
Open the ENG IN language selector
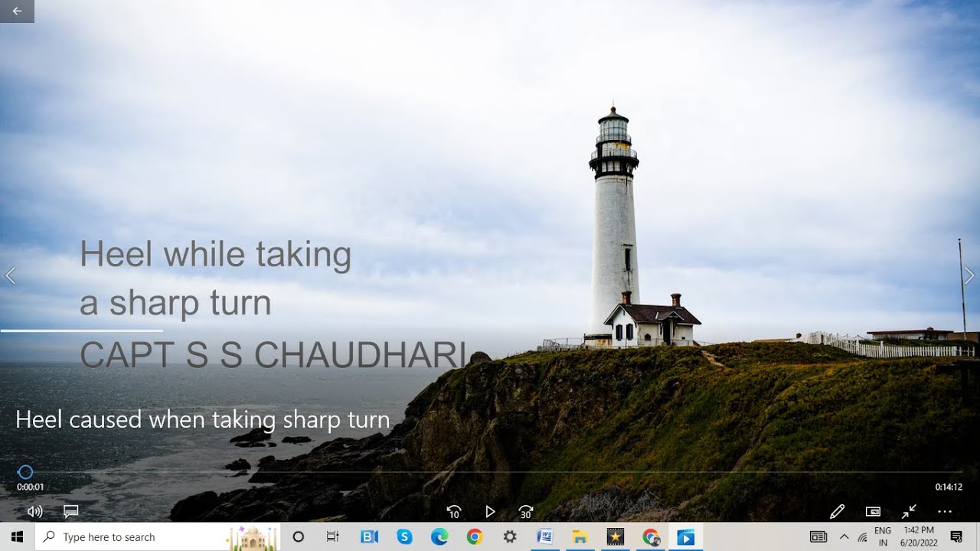tap(883, 536)
